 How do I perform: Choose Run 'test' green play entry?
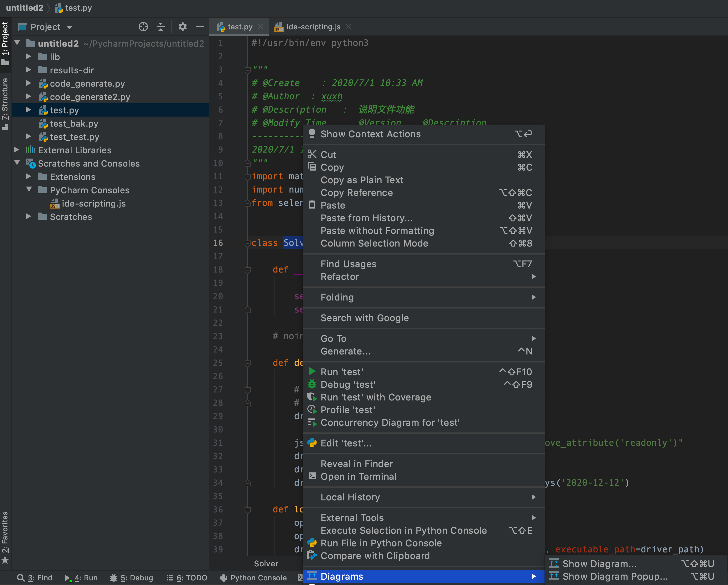click(423, 372)
